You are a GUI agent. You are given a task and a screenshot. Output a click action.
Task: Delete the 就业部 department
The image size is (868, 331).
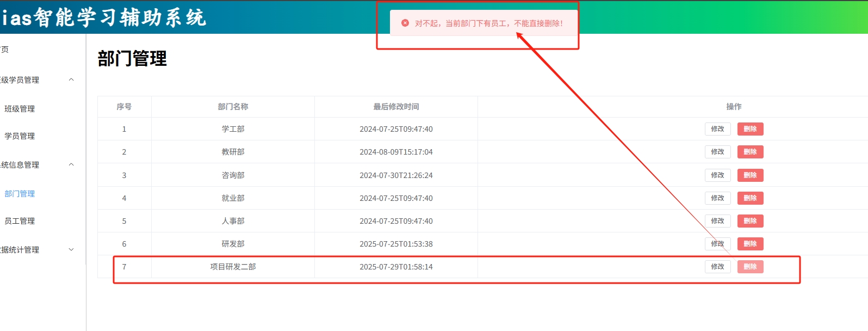pyautogui.click(x=750, y=198)
